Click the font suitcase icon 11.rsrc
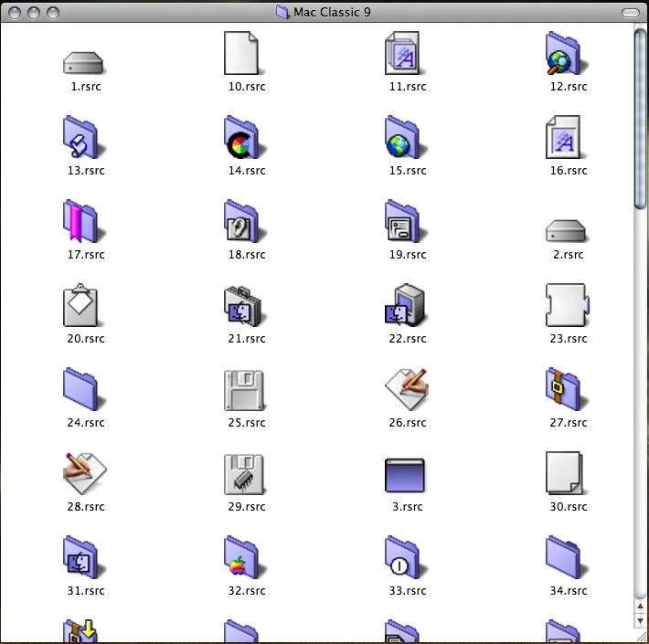Screen dimensions: 649x644 coord(403,53)
